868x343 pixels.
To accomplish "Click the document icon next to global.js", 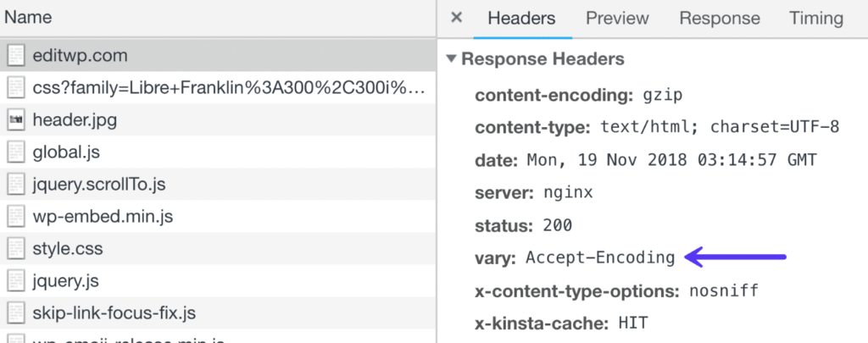I will pyautogui.click(x=16, y=152).
